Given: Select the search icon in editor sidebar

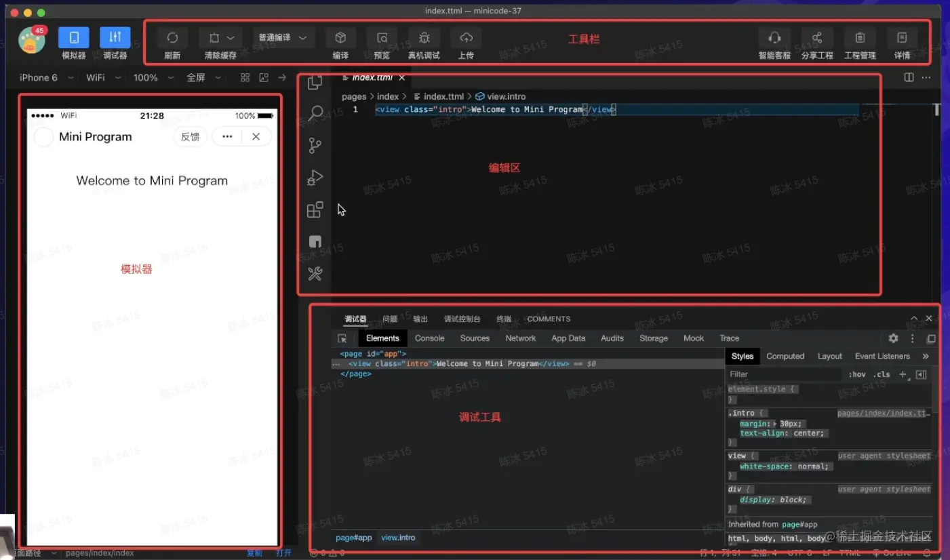Looking at the screenshot, I should (315, 113).
